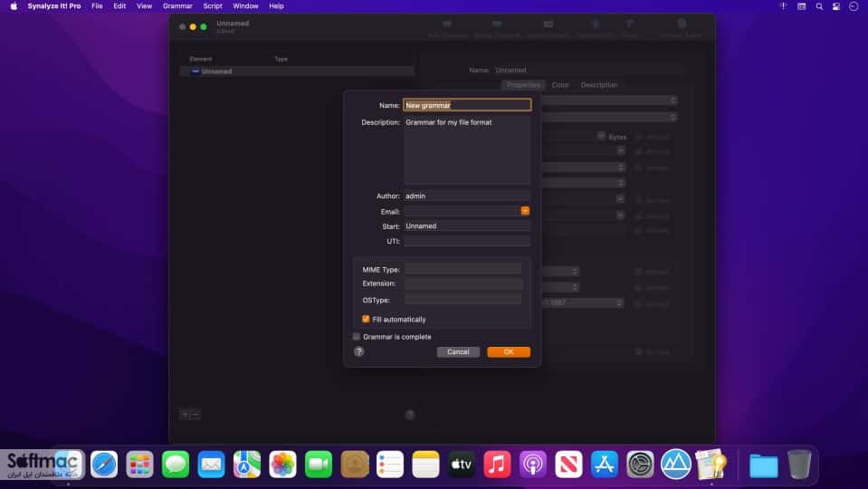Open Photos app from the dock

(x=283, y=464)
